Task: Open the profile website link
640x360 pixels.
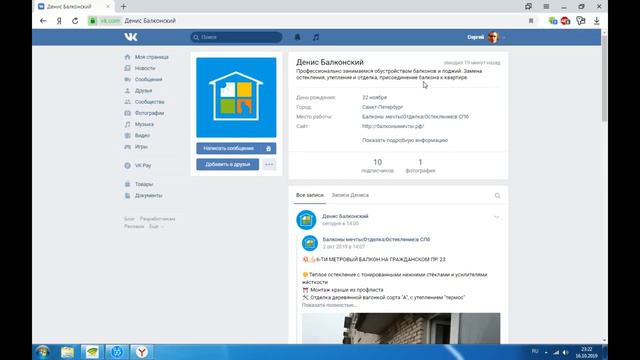Action: pos(393,127)
